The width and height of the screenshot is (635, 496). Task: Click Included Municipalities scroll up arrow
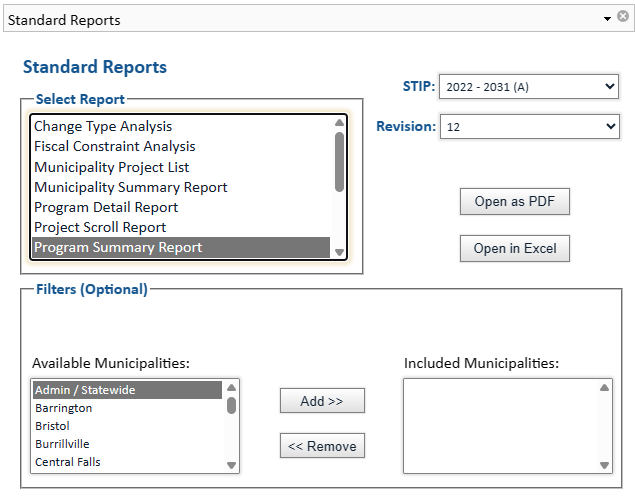[x=604, y=387]
